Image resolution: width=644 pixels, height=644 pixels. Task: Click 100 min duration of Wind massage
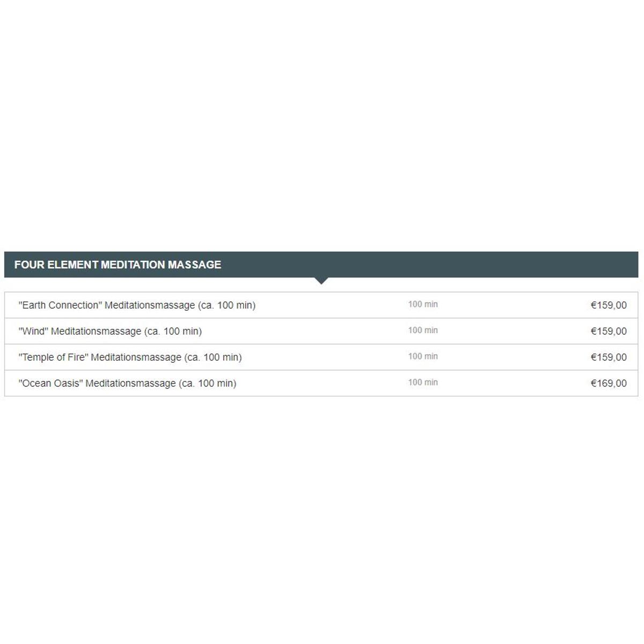pos(423,330)
